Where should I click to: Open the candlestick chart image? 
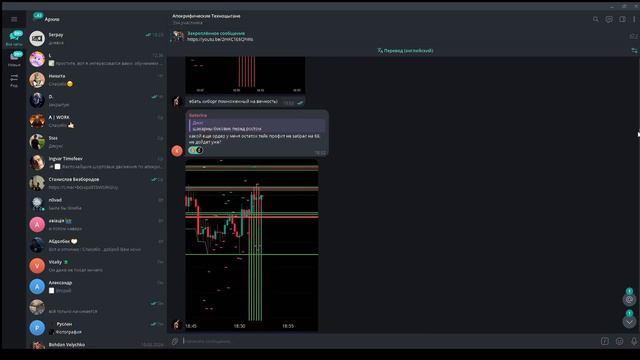(252, 245)
